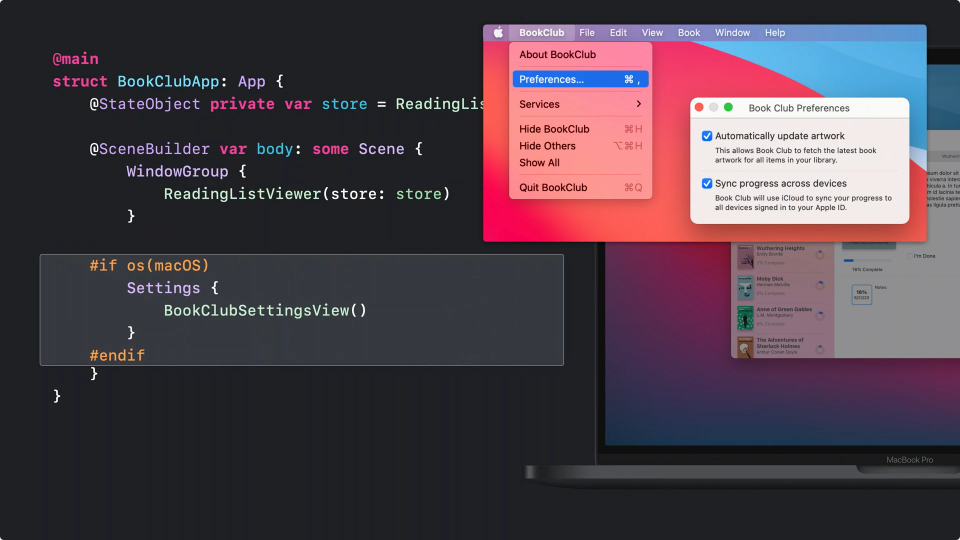Toggle Sync progress across devices checkbox
Image resolution: width=960 pixels, height=540 pixels.
[x=707, y=184]
